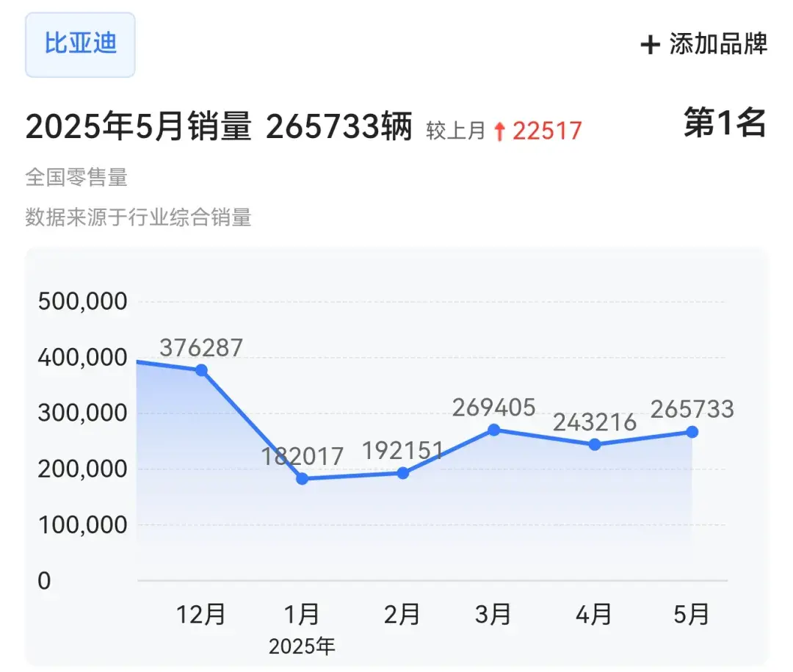Image resolution: width=793 pixels, height=672 pixels.
Task: Click the plus icon beside 添加品牌
Action: [x=651, y=45]
